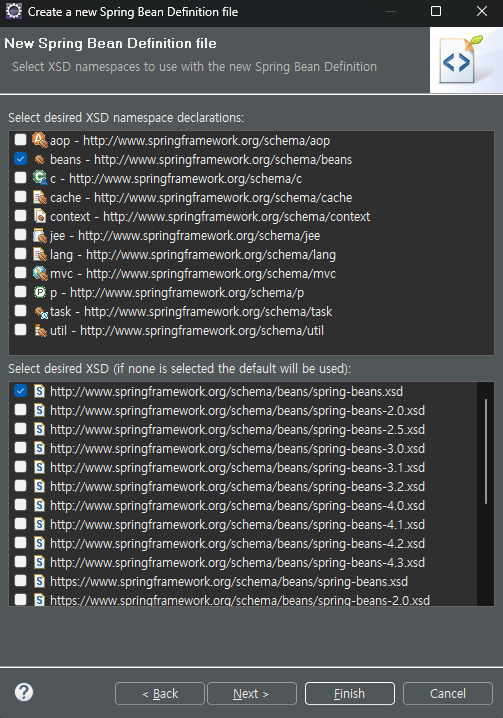Click the Eclipse icon in the title bar
Screen dimensions: 503x718
pos(13,11)
